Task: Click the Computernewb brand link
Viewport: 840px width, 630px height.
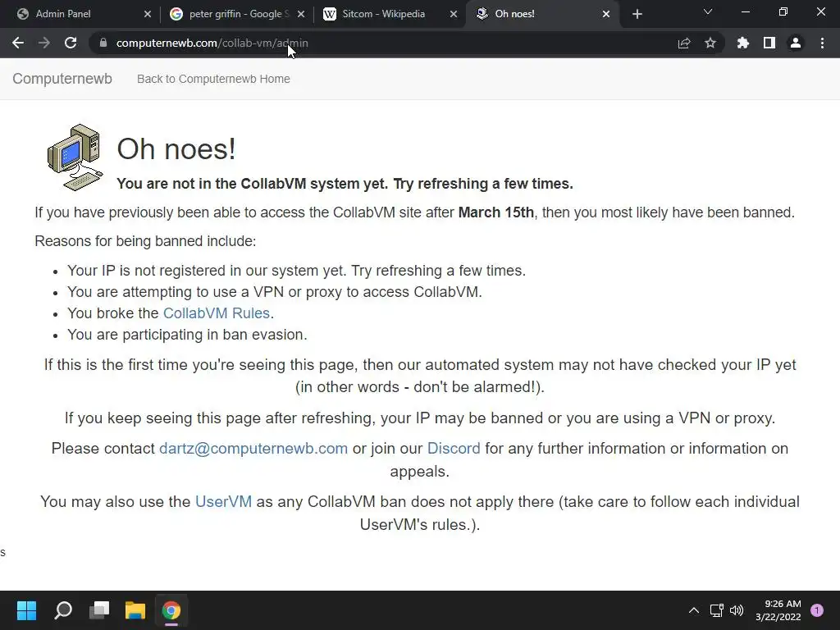Action: (x=62, y=79)
